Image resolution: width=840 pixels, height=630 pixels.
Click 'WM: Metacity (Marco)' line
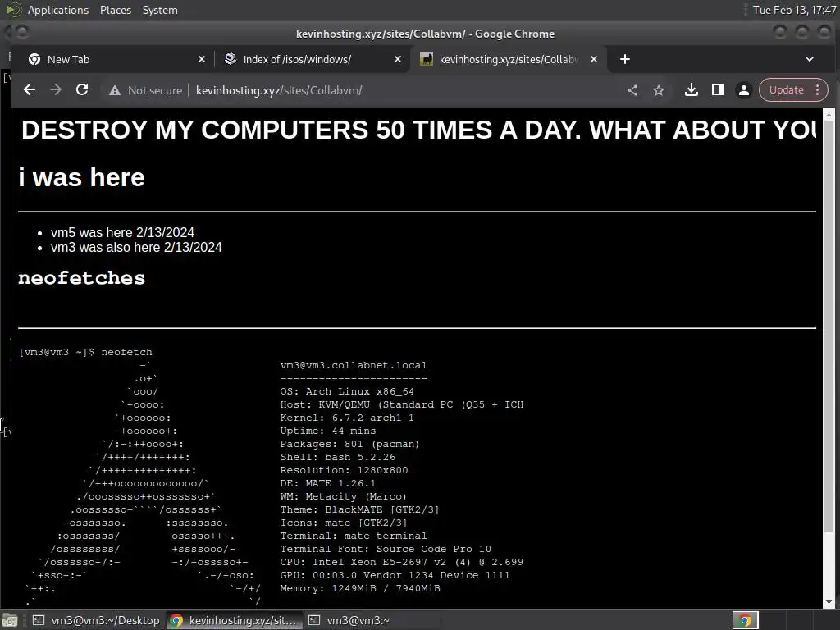[x=344, y=496]
